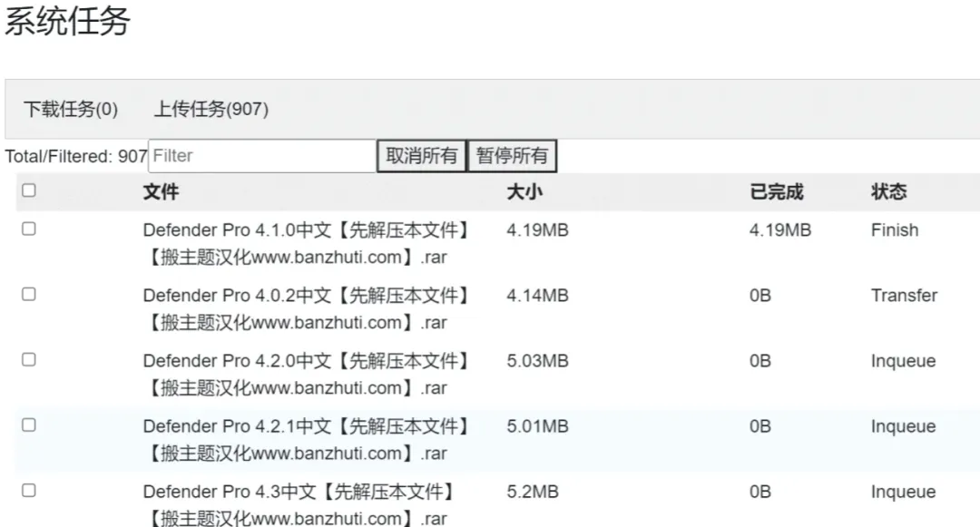Viewport: 980px width, 527px height.
Task: Check the Defender Pro 4.2.0 row checkbox
Action: [x=29, y=360]
